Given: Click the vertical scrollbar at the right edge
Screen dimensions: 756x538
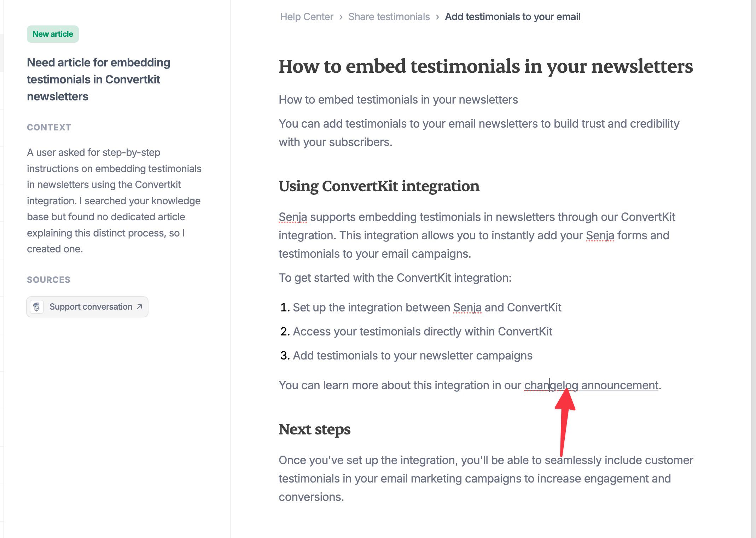Looking at the screenshot, I should pos(753,269).
